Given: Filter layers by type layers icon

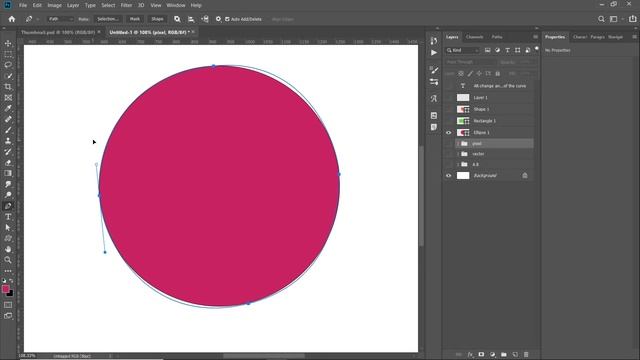Looking at the screenshot, I should 507,50.
